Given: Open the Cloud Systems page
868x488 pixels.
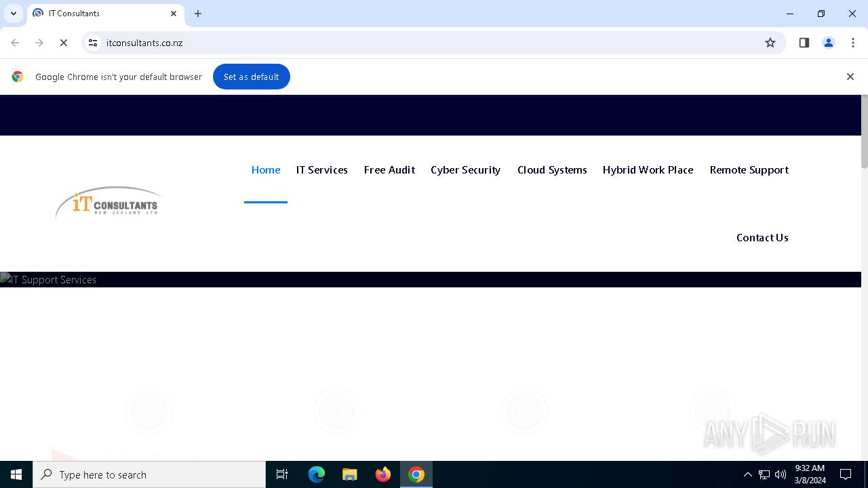Looking at the screenshot, I should [552, 170].
